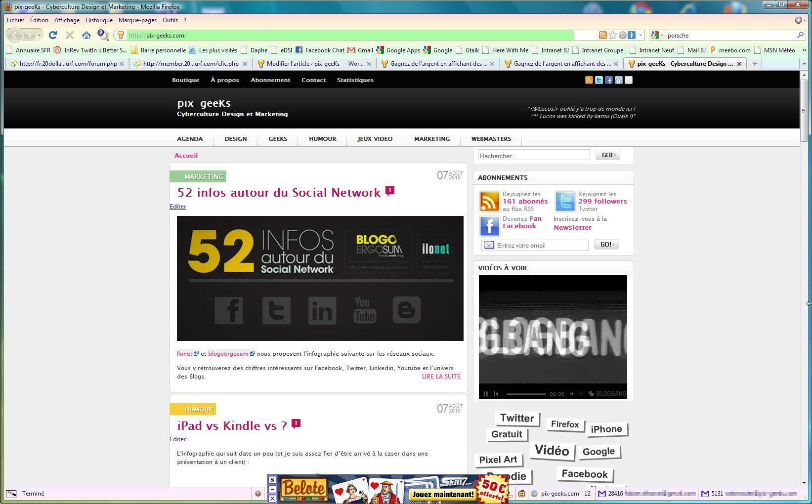Image resolution: width=812 pixels, height=504 pixels.
Task: Open the 52 infos autour du Social Network article
Action: point(279,192)
